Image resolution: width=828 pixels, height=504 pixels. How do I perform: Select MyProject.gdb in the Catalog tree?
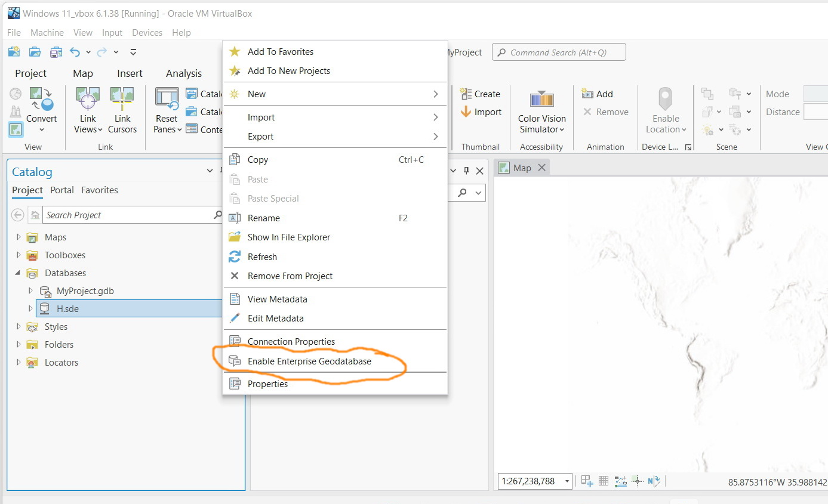coord(85,291)
